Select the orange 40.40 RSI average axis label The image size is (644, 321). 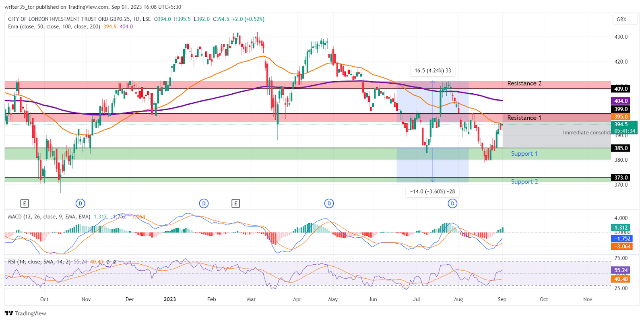[x=621, y=279]
